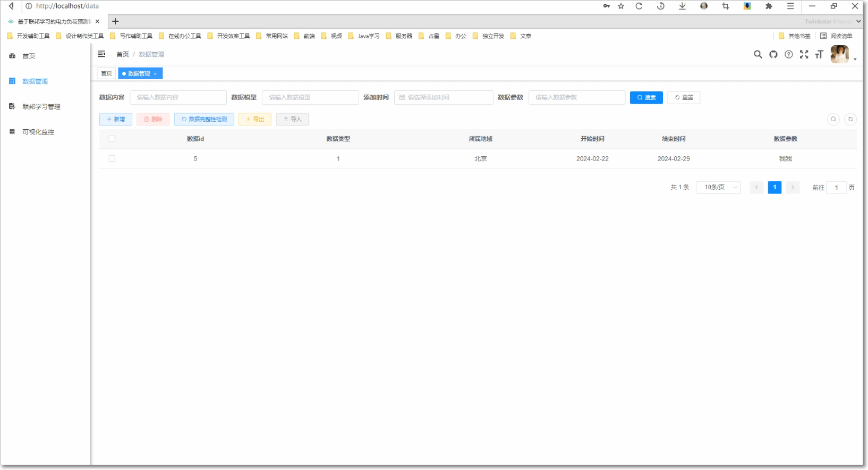This screenshot has height=470, width=868.
Task: Open browser extensions puzzle icon
Action: point(769,6)
